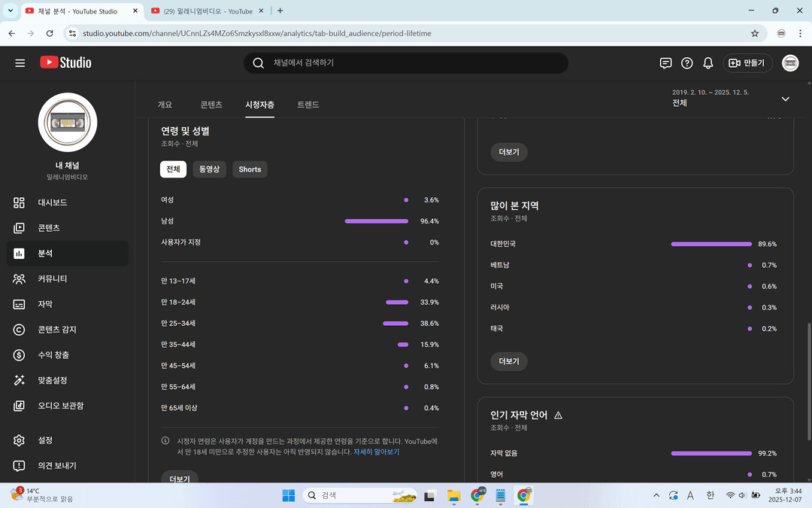Click the send feedback comment icon in header
Viewport: 812px width, 508px height.
665,63
